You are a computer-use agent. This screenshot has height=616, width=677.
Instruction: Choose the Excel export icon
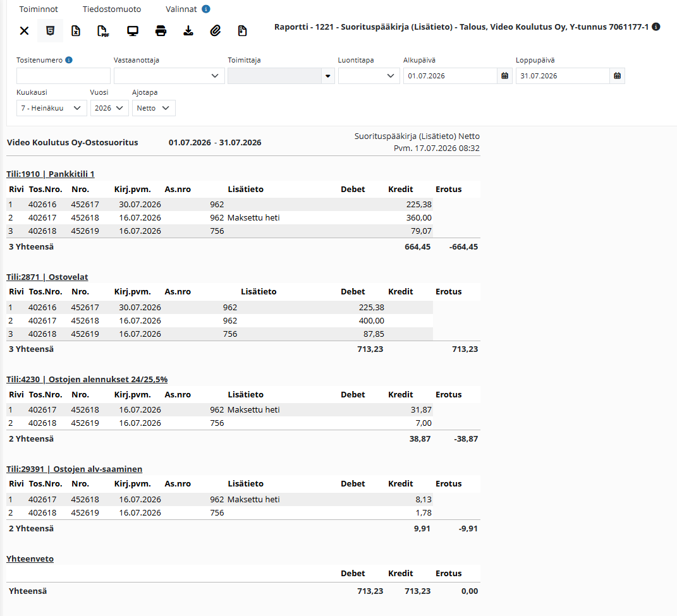click(x=76, y=31)
